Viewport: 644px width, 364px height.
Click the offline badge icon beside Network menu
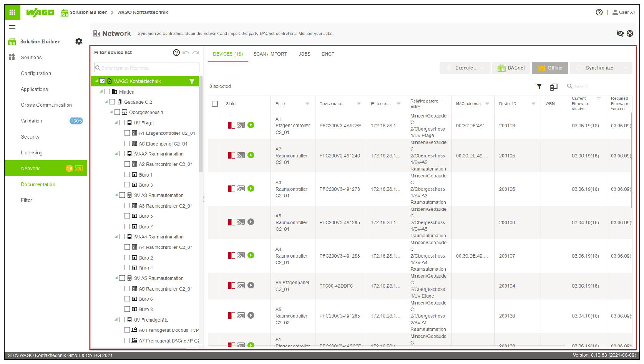click(x=79, y=168)
